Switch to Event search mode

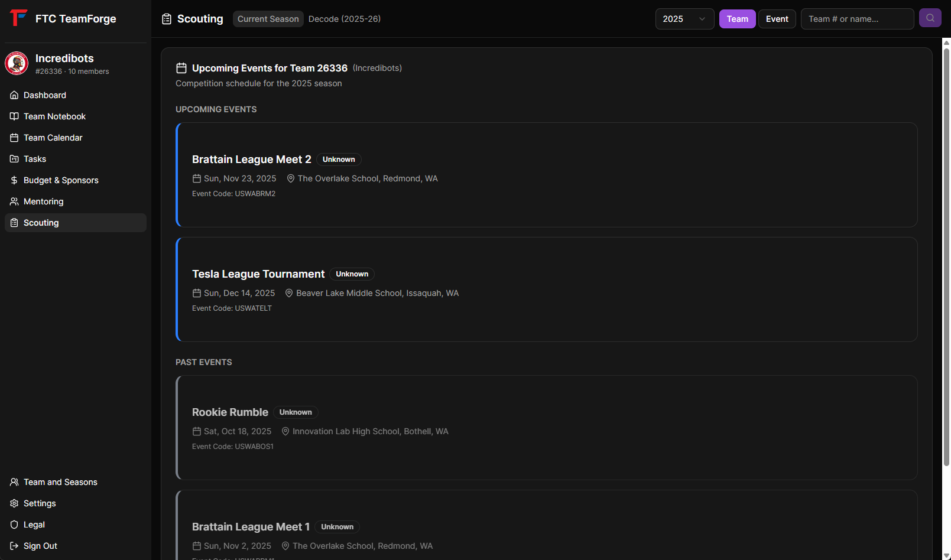point(777,19)
